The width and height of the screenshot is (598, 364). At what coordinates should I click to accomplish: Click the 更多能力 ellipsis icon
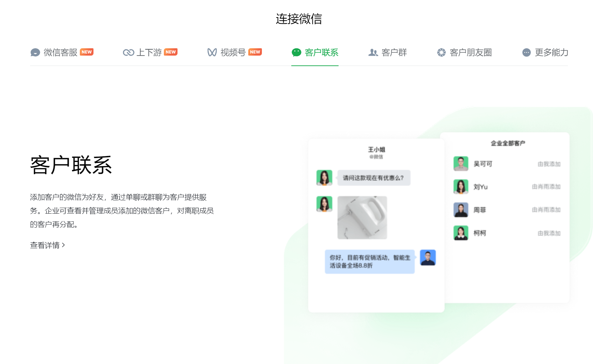[527, 52]
